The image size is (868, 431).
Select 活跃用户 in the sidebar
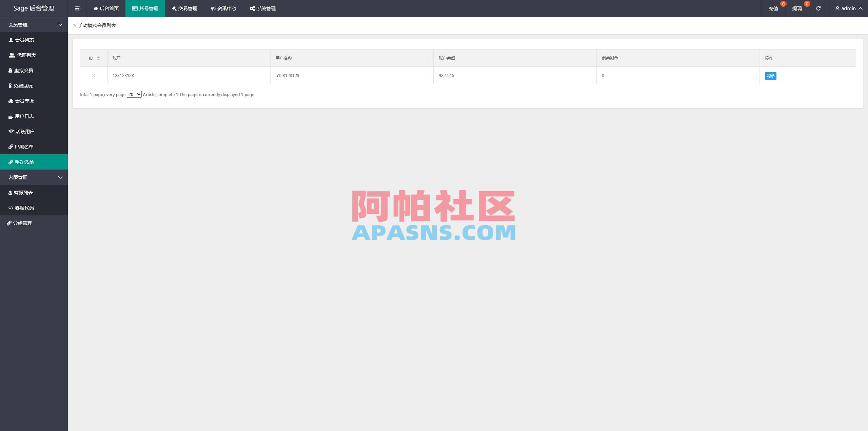coord(24,131)
